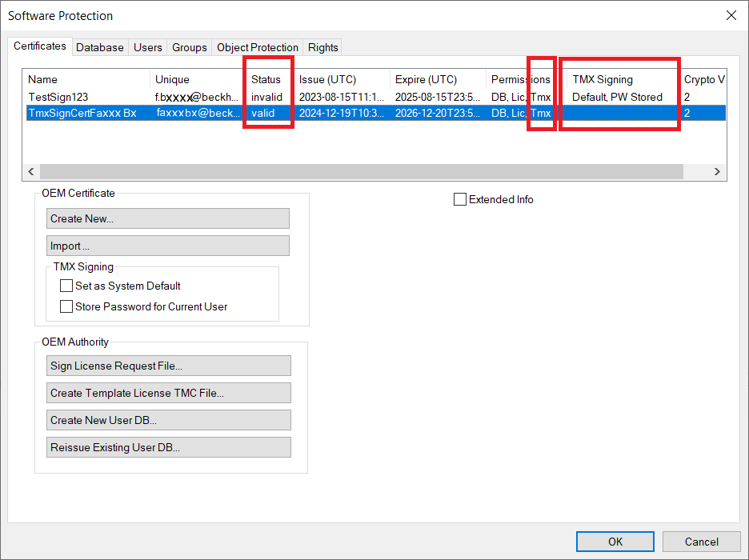Sort by the Name column header
The image size is (749, 560).
[x=88, y=79]
